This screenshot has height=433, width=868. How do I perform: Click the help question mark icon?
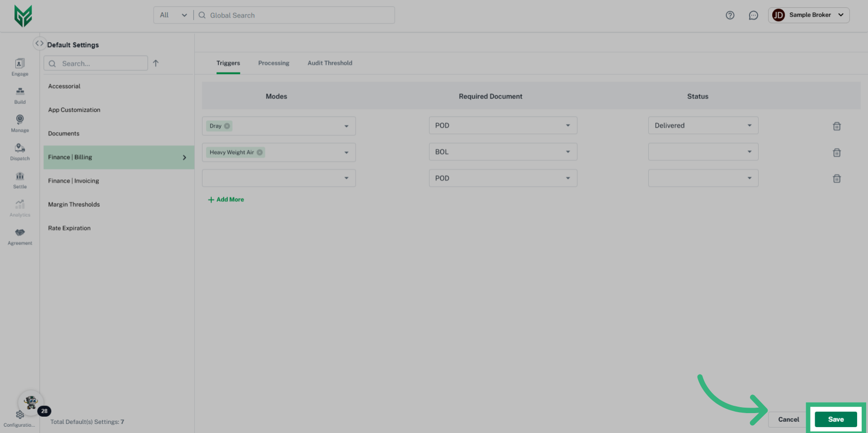point(730,15)
